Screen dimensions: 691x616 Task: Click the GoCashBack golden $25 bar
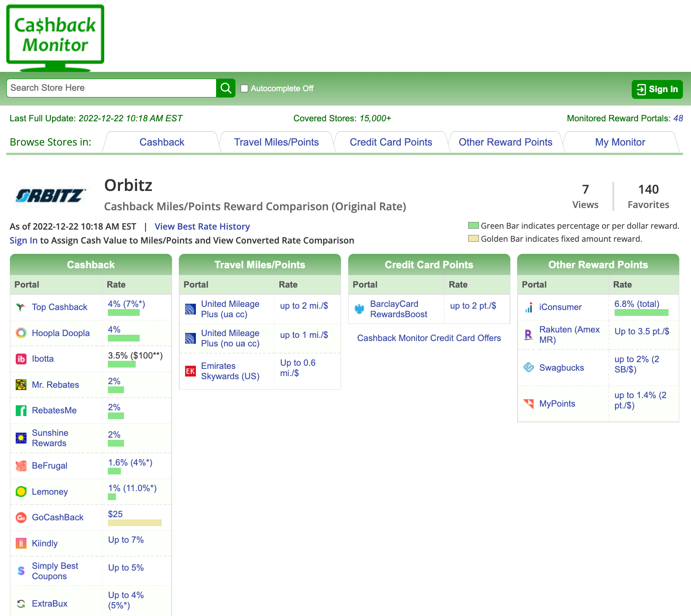click(135, 523)
